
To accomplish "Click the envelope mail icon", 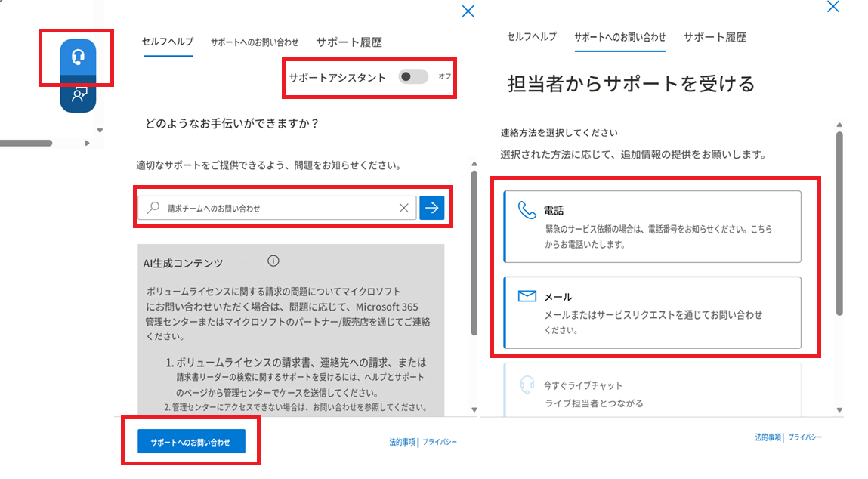I will point(527,296).
